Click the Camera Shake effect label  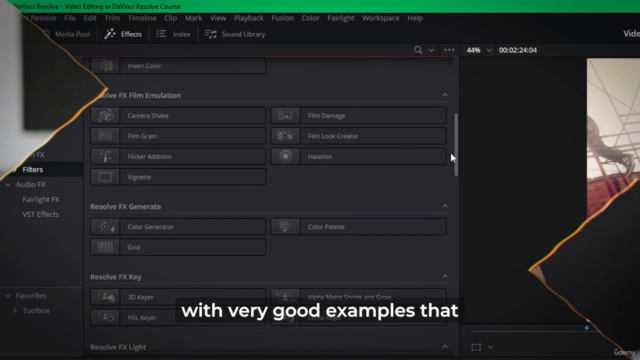148,116
